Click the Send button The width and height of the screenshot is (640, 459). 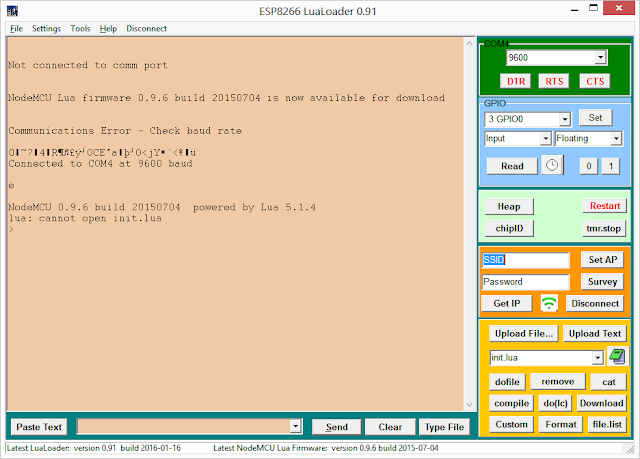click(336, 427)
